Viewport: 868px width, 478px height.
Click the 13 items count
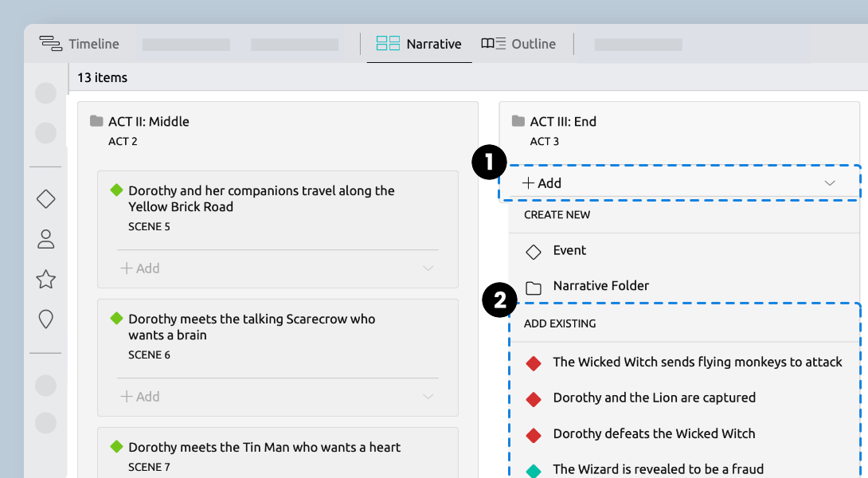[x=102, y=77]
